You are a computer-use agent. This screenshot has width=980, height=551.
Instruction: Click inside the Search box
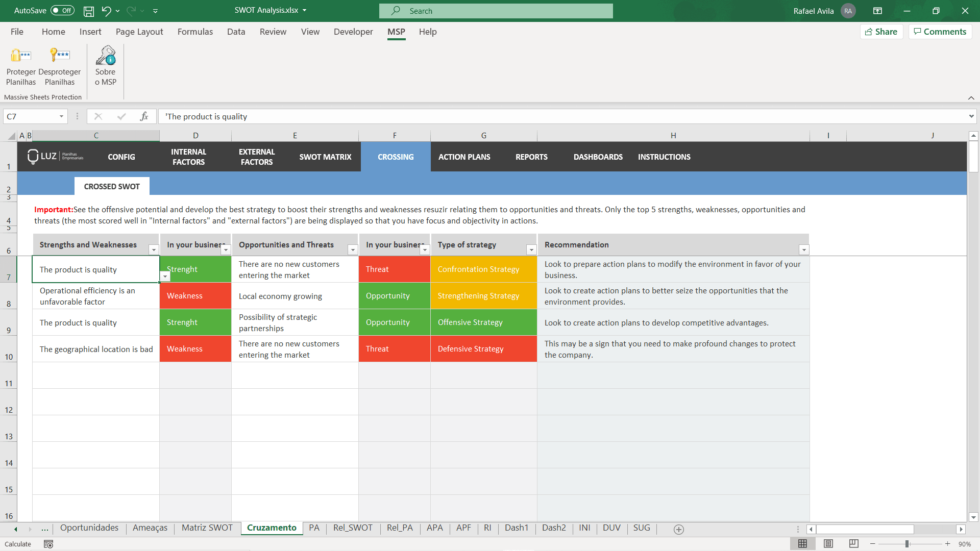click(x=495, y=11)
